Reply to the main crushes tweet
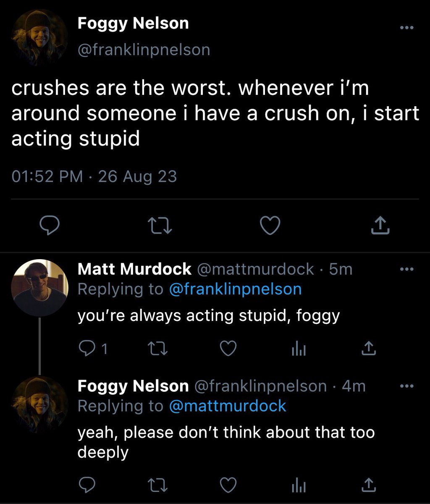 [48, 227]
